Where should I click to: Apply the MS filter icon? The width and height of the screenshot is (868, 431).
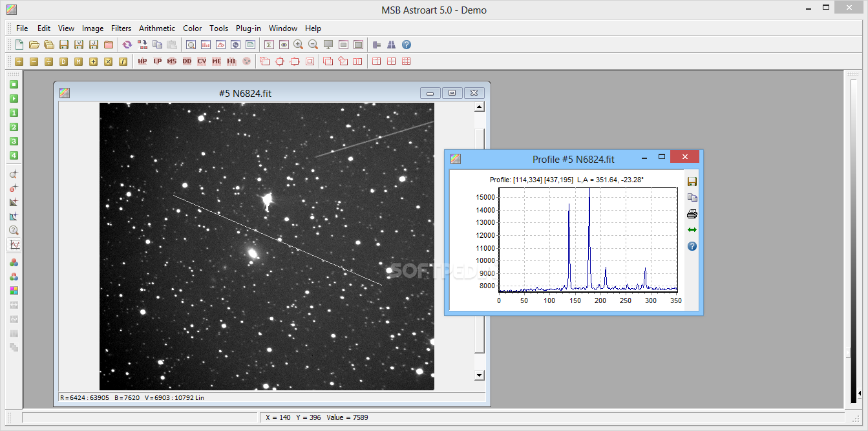tap(172, 61)
